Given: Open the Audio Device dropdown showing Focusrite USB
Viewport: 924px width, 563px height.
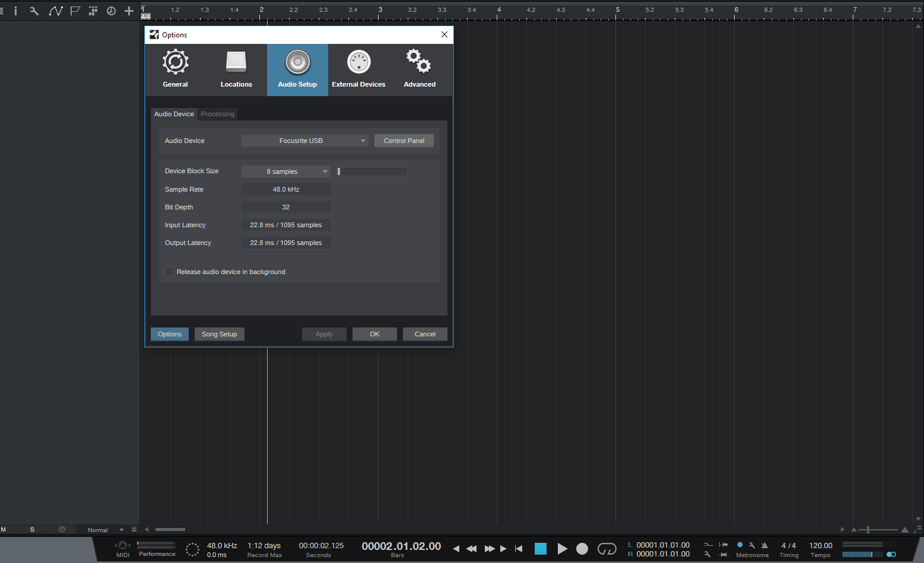Looking at the screenshot, I should 305,141.
